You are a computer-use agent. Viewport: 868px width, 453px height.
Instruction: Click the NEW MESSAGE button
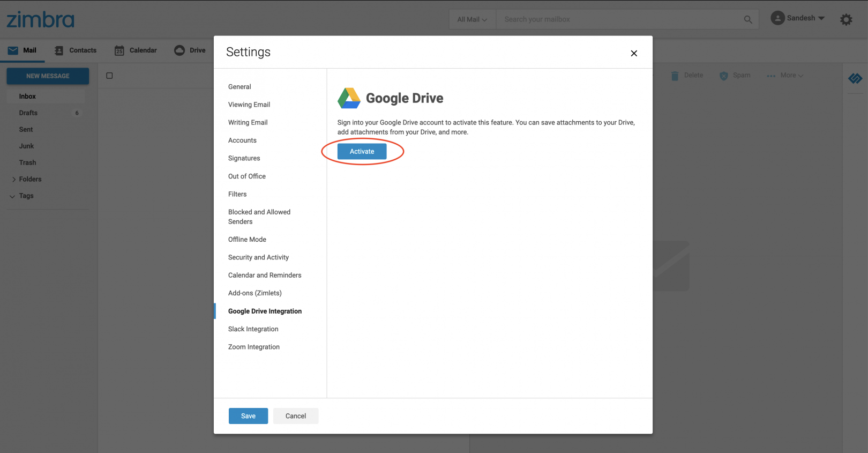48,76
